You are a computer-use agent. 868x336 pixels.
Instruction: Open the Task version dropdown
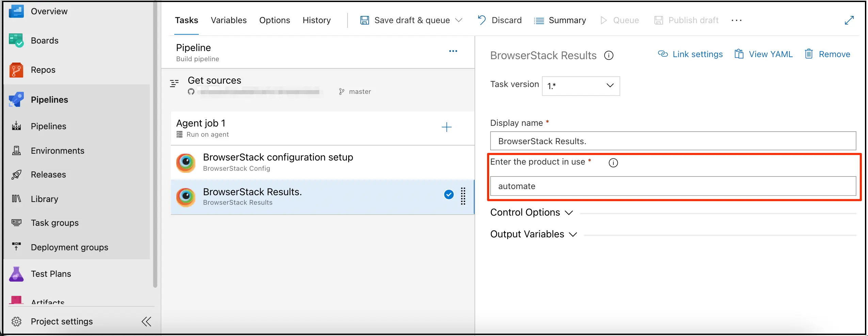580,86
